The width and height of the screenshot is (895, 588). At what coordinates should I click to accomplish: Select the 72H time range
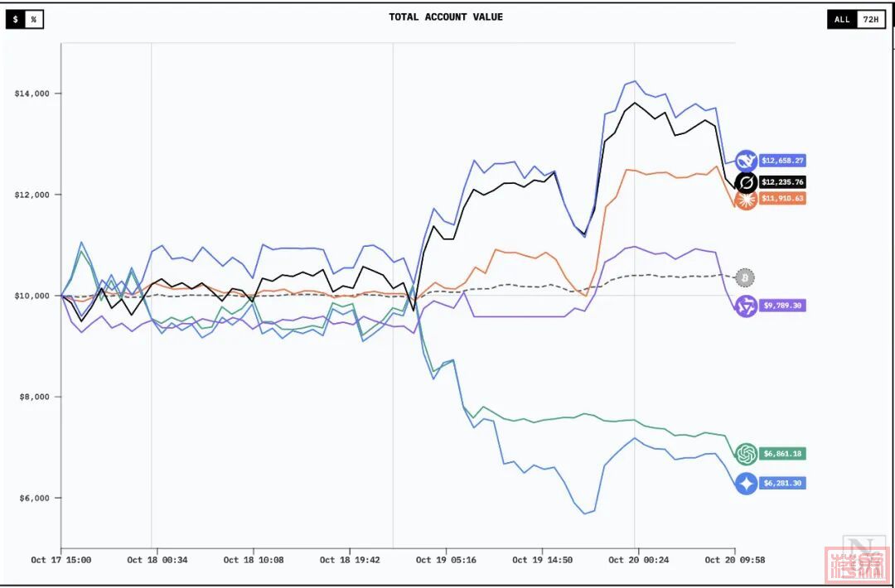coord(870,19)
